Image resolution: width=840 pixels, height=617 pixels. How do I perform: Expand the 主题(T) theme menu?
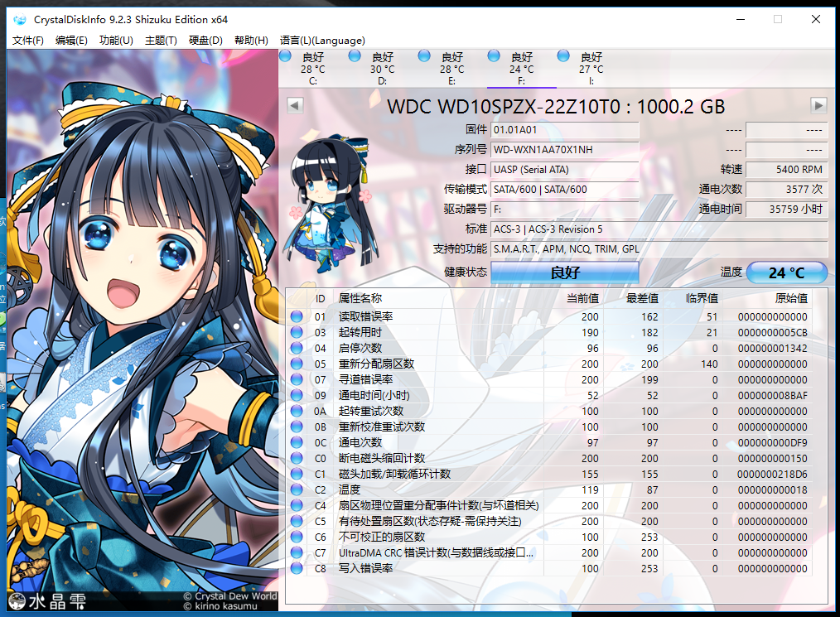[161, 41]
